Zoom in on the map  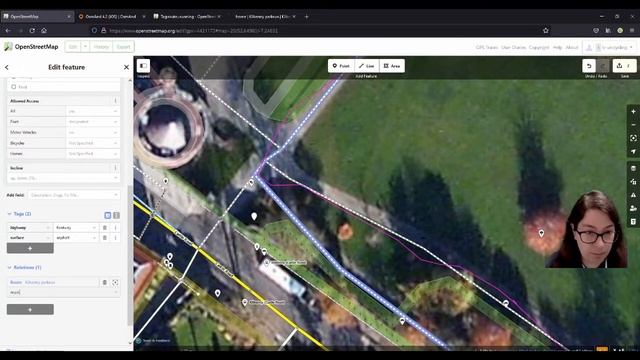[633, 111]
